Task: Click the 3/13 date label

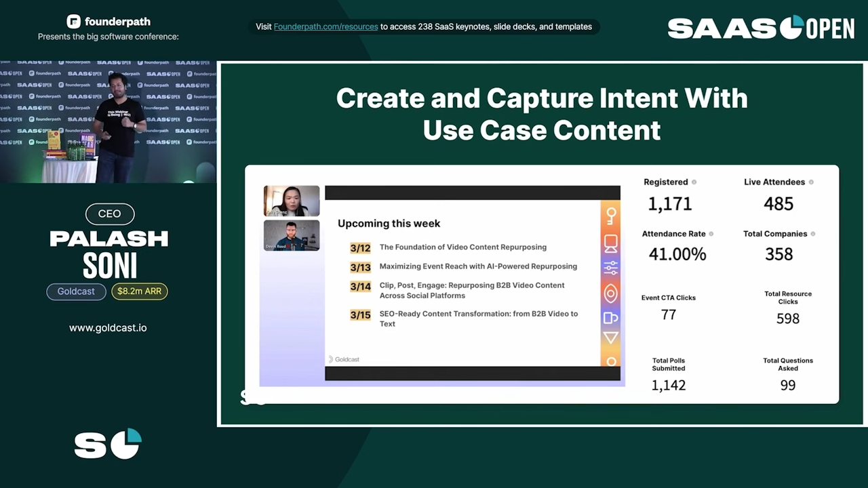Action: 360,267
